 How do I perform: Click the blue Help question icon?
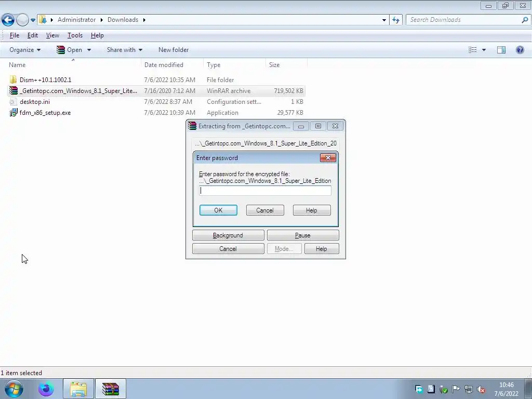[x=520, y=50]
